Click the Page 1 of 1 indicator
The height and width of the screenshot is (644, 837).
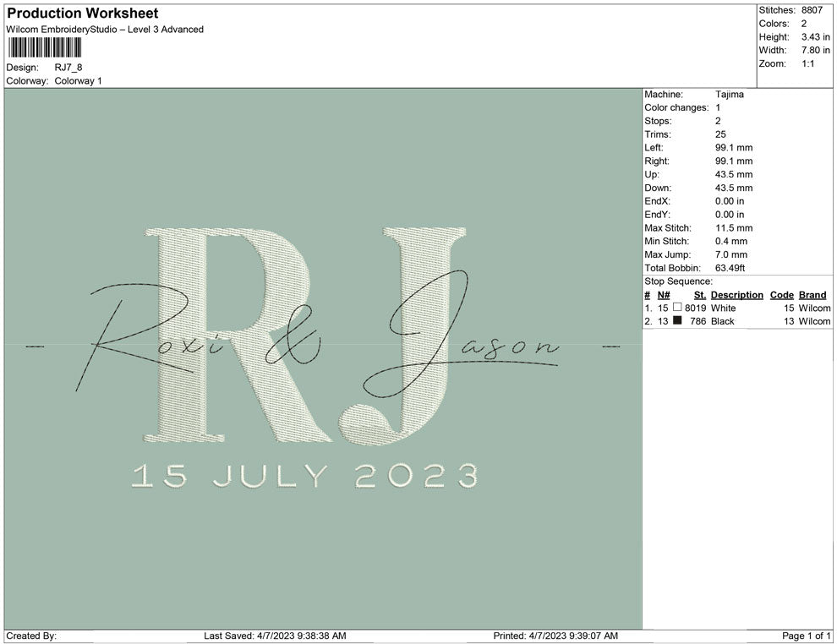tap(806, 636)
